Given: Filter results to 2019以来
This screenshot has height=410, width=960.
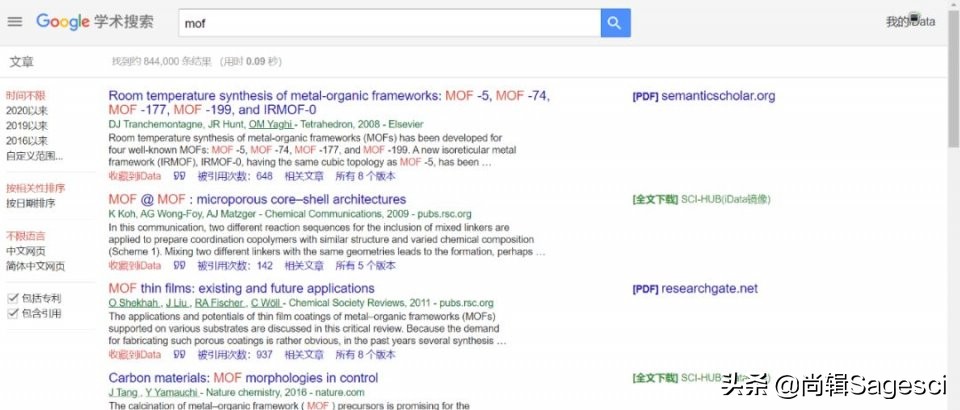Looking at the screenshot, I should 27,126.
